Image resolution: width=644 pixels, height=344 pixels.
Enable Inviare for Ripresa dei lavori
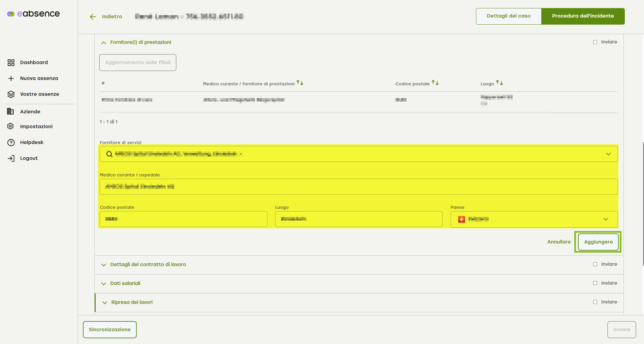(x=595, y=302)
